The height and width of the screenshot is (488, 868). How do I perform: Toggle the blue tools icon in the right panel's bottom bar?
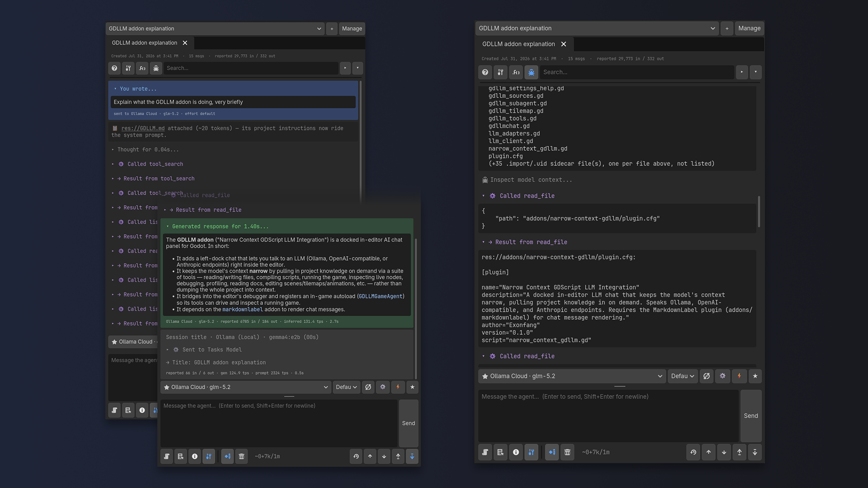(531, 452)
